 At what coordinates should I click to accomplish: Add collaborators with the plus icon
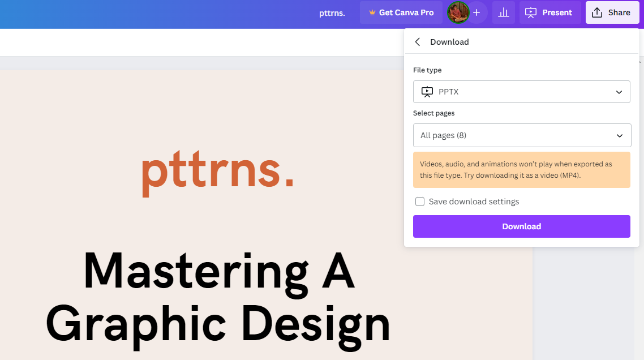(x=476, y=13)
